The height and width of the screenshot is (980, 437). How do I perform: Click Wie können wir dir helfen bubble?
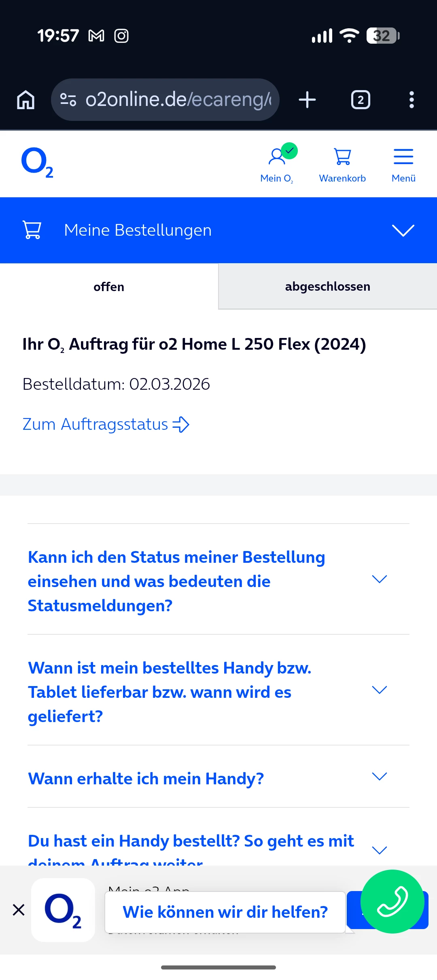coord(225,912)
